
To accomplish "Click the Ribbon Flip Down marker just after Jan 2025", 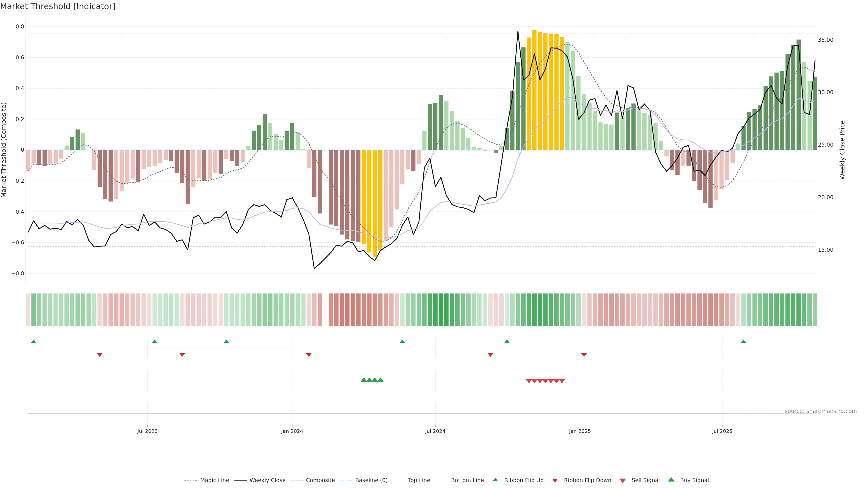I will 584,355.
